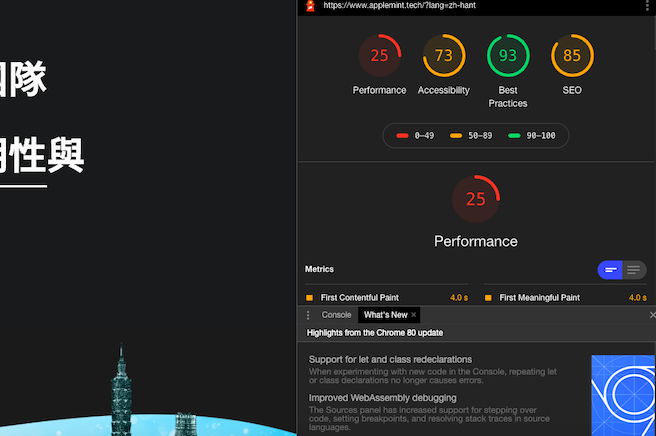Click the SEO score gauge showing 85

(572, 56)
